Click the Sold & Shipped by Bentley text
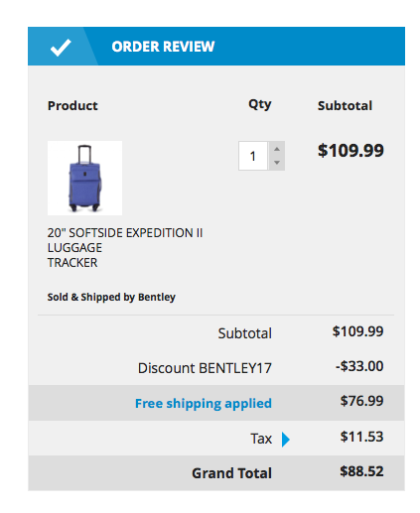The height and width of the screenshot is (513, 420). [x=111, y=297]
